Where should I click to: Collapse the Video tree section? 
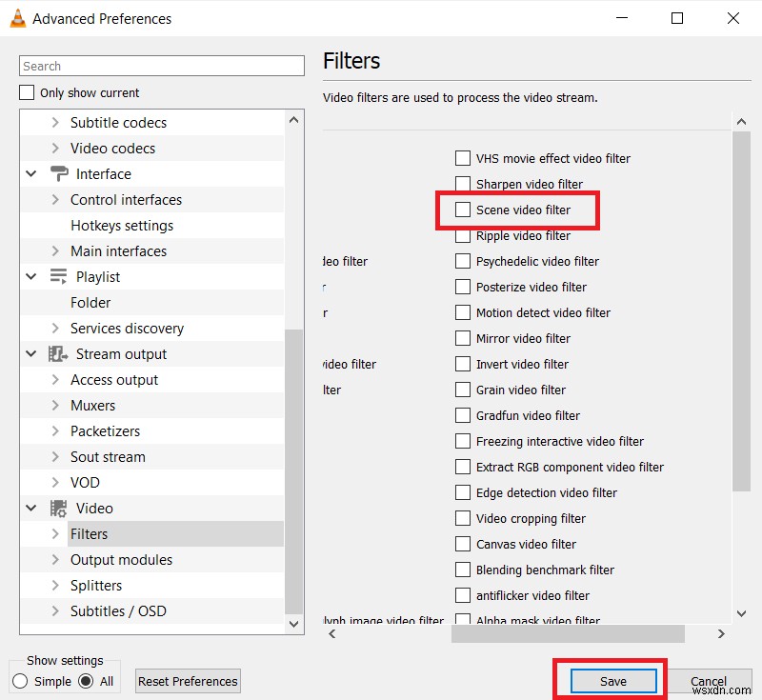click(30, 508)
